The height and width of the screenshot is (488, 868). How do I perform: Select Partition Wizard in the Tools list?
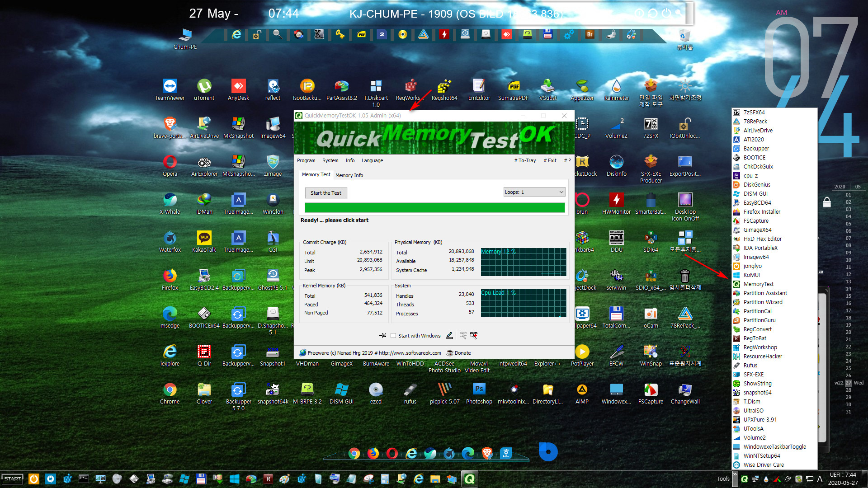pos(774,302)
